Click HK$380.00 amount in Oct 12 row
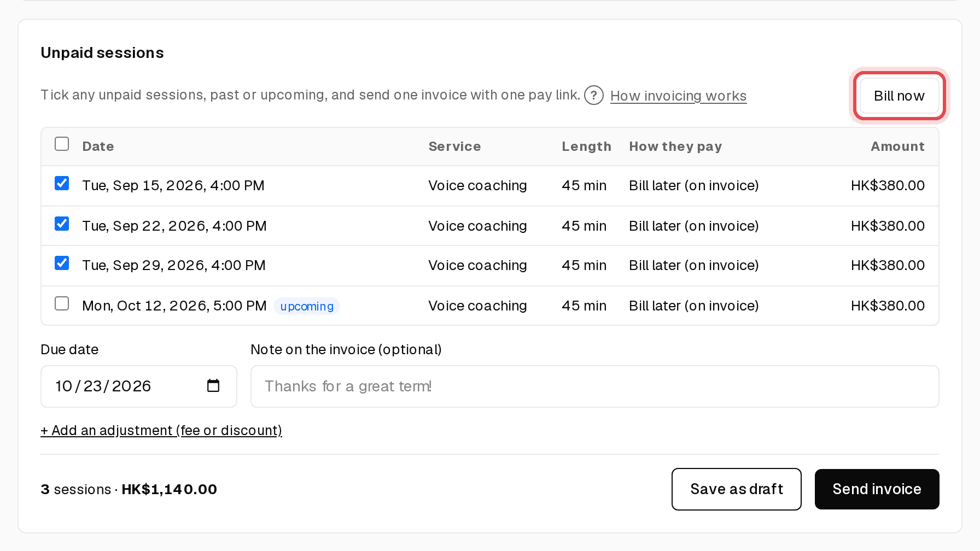The width and height of the screenshot is (980, 551). pyautogui.click(x=888, y=306)
